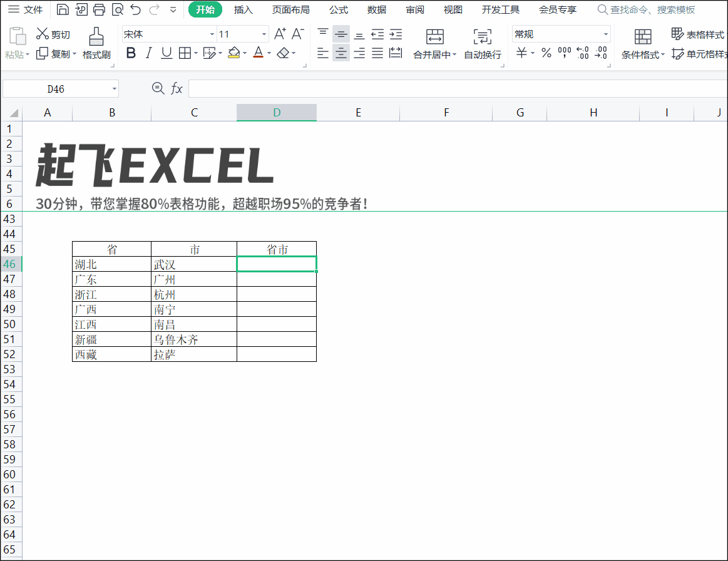Toggle align text right
The height and width of the screenshot is (561, 728).
[x=359, y=53]
